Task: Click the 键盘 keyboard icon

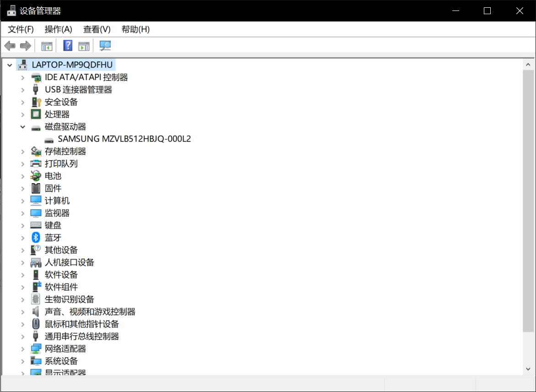Action: pos(36,225)
